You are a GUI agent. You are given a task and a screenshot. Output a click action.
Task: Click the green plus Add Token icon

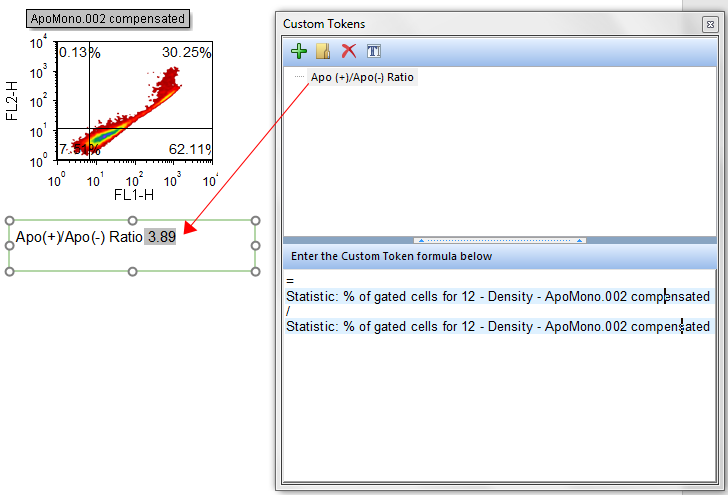pos(298,51)
